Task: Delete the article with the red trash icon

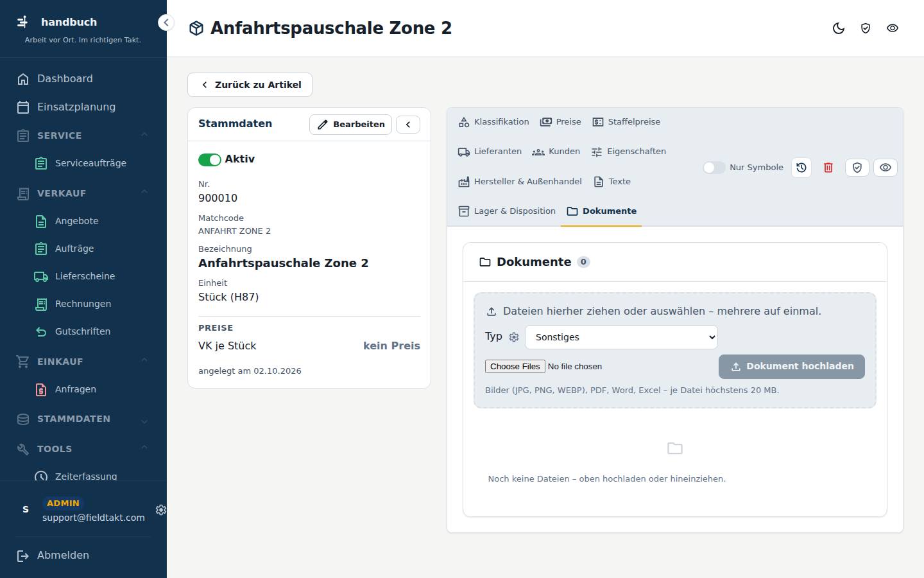Action: (x=828, y=168)
